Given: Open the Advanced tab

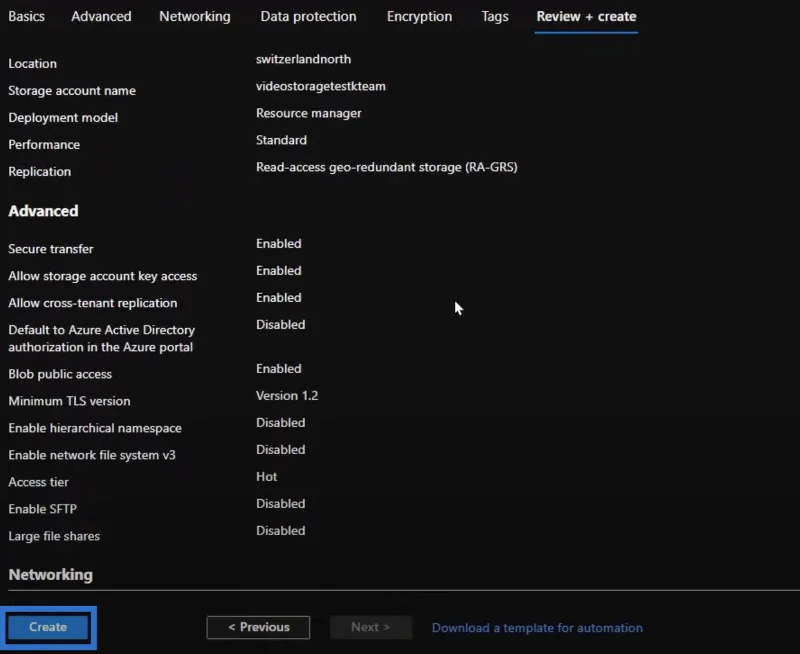Looking at the screenshot, I should click(x=101, y=16).
